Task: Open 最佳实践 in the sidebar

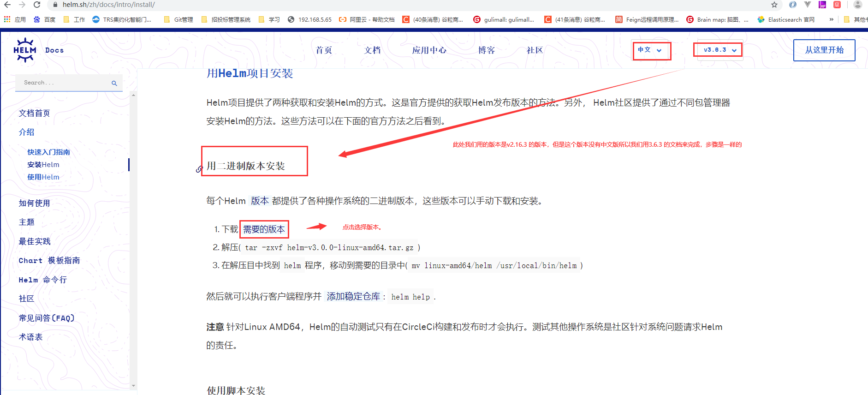Action: [x=35, y=241]
